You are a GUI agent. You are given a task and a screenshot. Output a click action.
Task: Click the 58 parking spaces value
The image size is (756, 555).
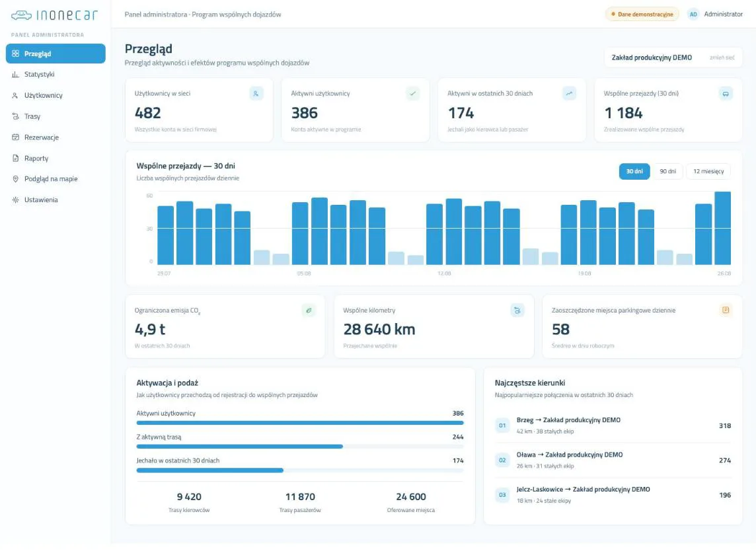[561, 330]
